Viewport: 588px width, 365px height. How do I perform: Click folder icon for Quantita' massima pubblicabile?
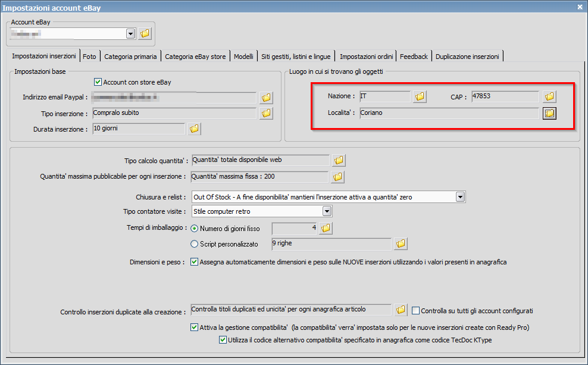pos(337,177)
